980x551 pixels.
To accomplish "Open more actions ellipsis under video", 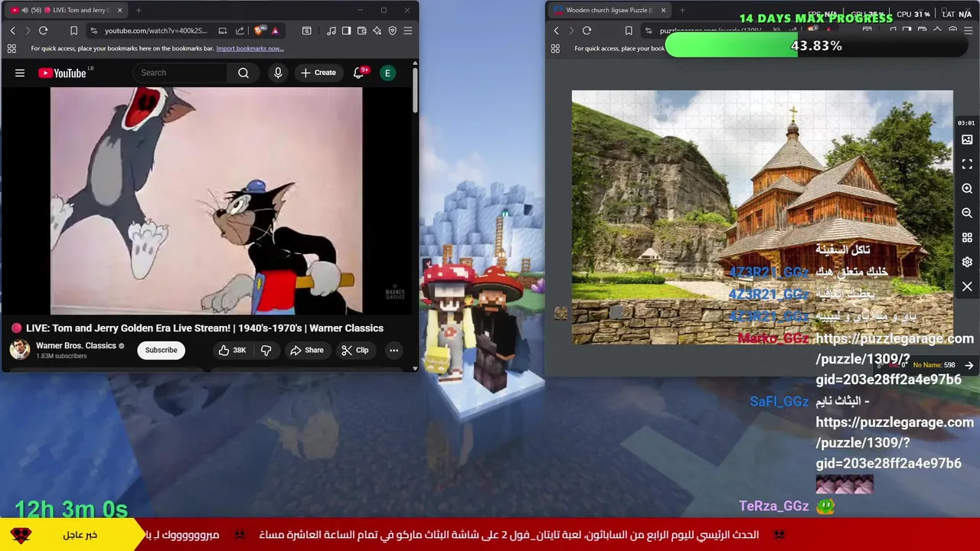I will point(394,350).
